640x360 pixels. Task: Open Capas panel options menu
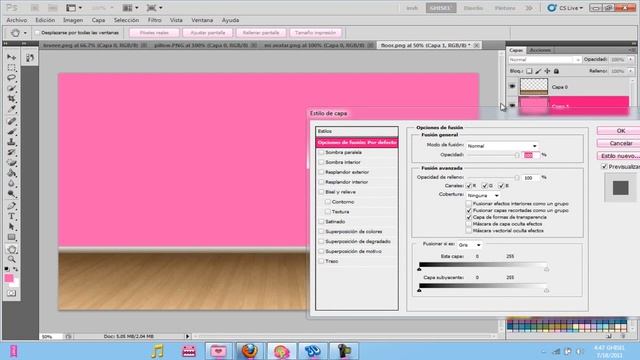pyautogui.click(x=632, y=50)
